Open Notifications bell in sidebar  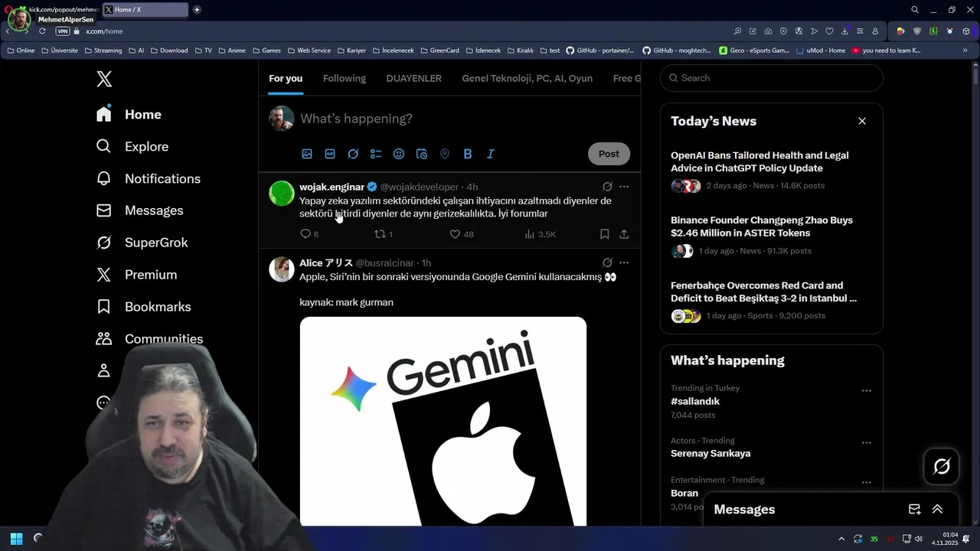click(x=148, y=178)
